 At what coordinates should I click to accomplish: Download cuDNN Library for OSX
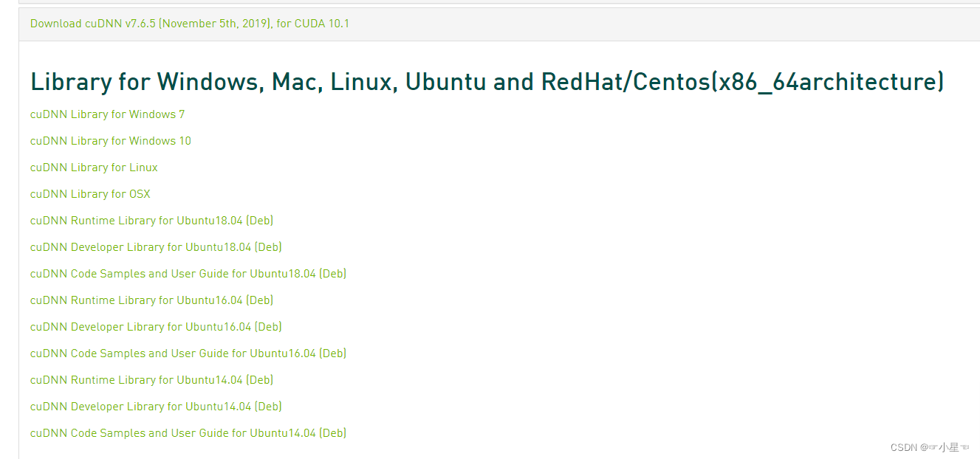tap(89, 193)
